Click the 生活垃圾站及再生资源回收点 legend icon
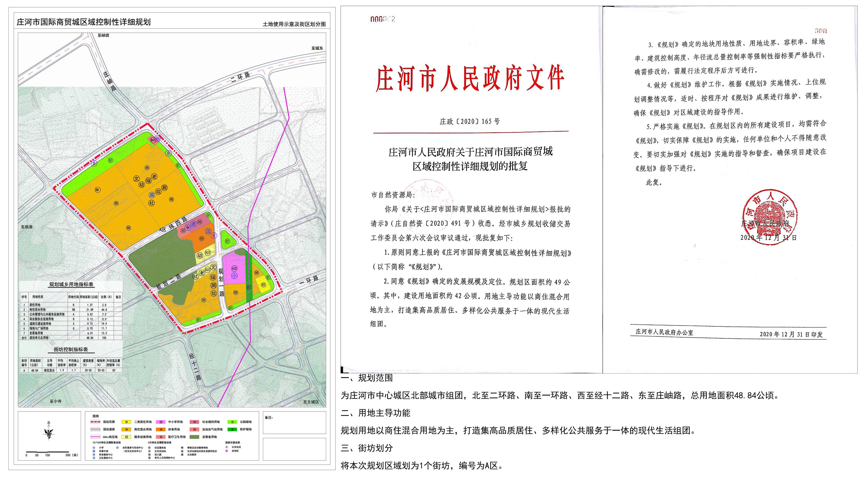The width and height of the screenshot is (868, 477). click(182, 451)
